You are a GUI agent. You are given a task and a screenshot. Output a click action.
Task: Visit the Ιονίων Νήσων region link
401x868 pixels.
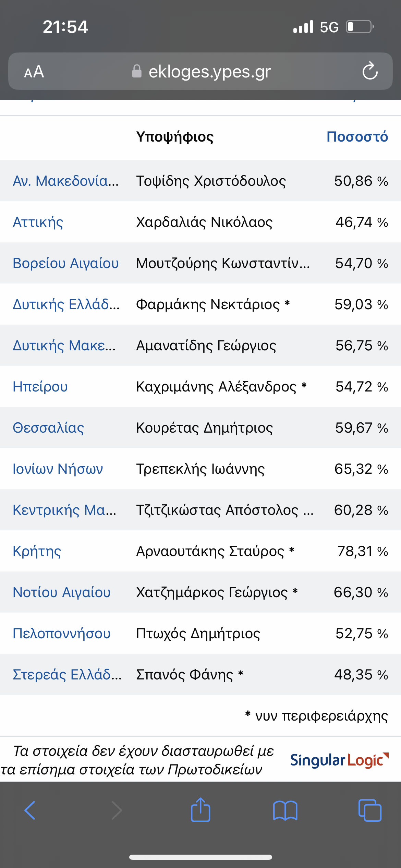[58, 469]
